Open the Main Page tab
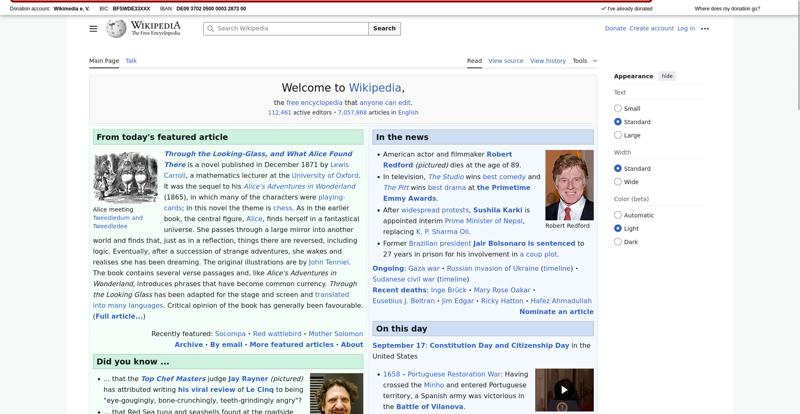The height and width of the screenshot is (414, 800). coord(104,61)
